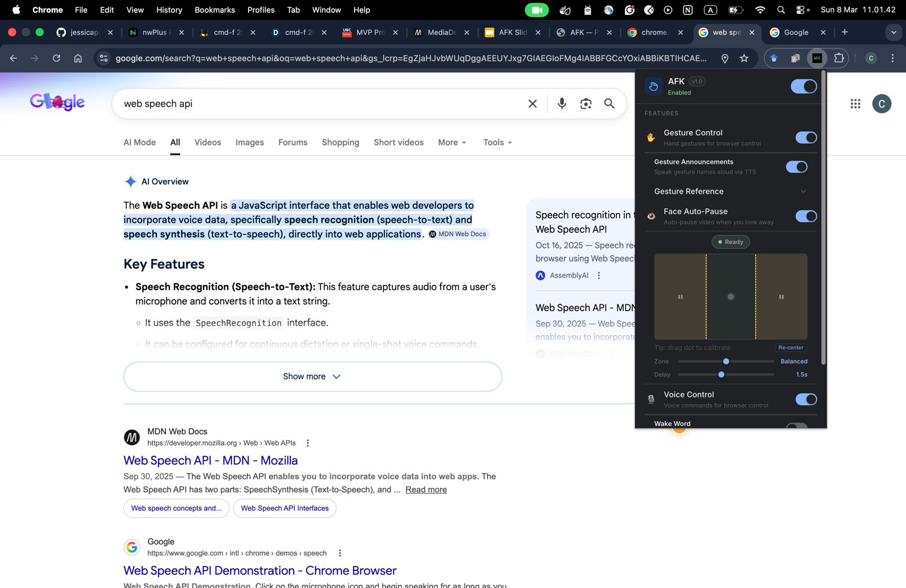Open the Chrome extensions puzzle icon
This screenshot has height=588, width=906.
click(839, 58)
